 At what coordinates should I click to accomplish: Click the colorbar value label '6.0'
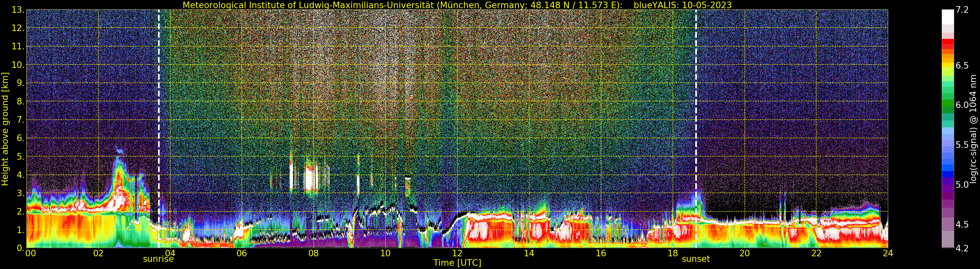962,105
